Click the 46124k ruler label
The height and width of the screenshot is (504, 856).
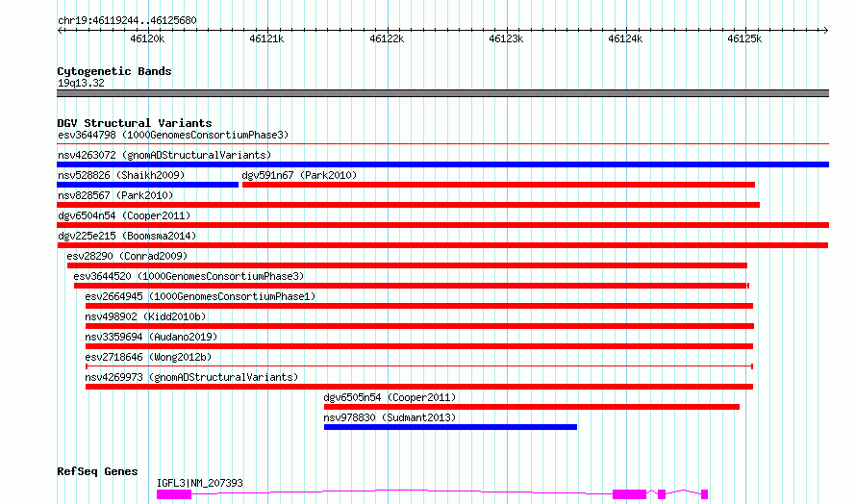pos(625,38)
